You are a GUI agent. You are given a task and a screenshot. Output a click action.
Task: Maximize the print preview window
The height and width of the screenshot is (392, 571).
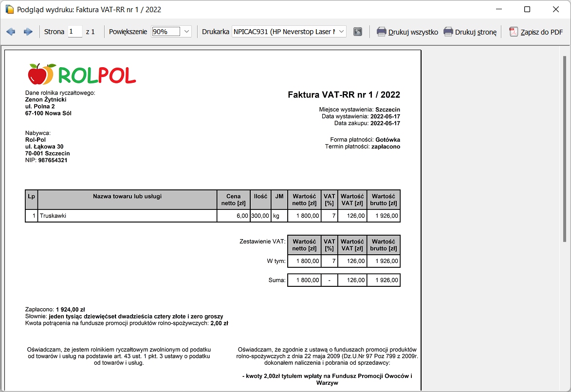coord(527,9)
